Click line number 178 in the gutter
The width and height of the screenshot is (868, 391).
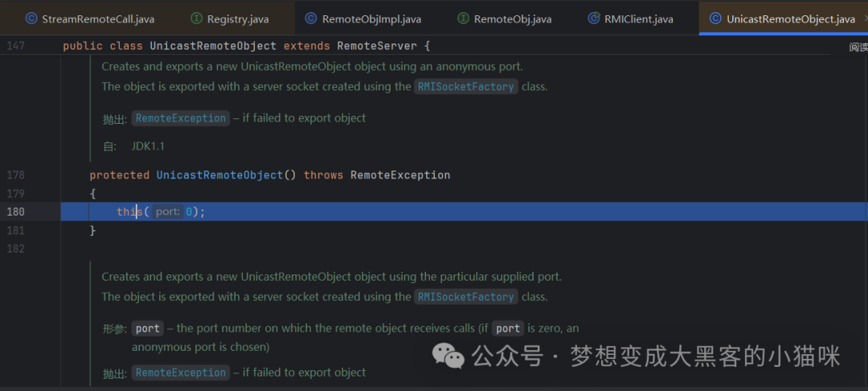click(15, 175)
